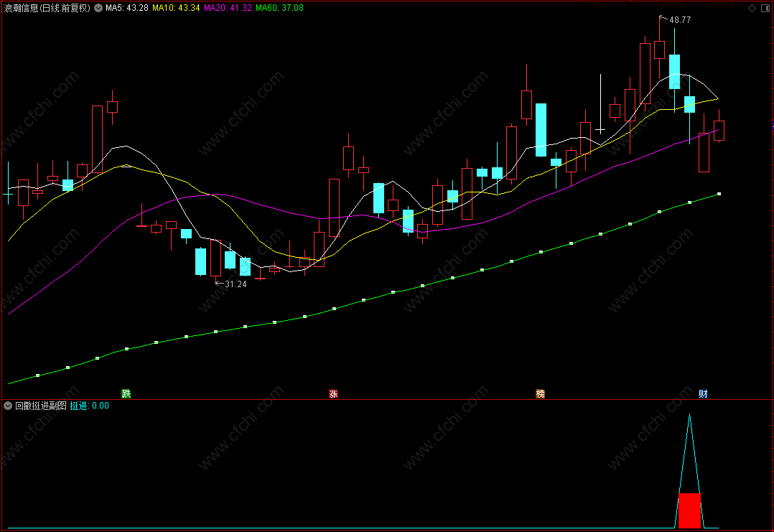Select the MA20: 41.32 indicator label
Screen dimensions: 774x532
pyautogui.click(x=228, y=8)
